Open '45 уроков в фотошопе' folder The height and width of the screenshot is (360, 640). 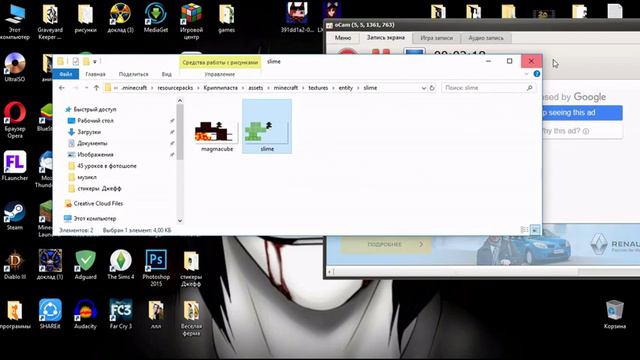(x=107, y=166)
